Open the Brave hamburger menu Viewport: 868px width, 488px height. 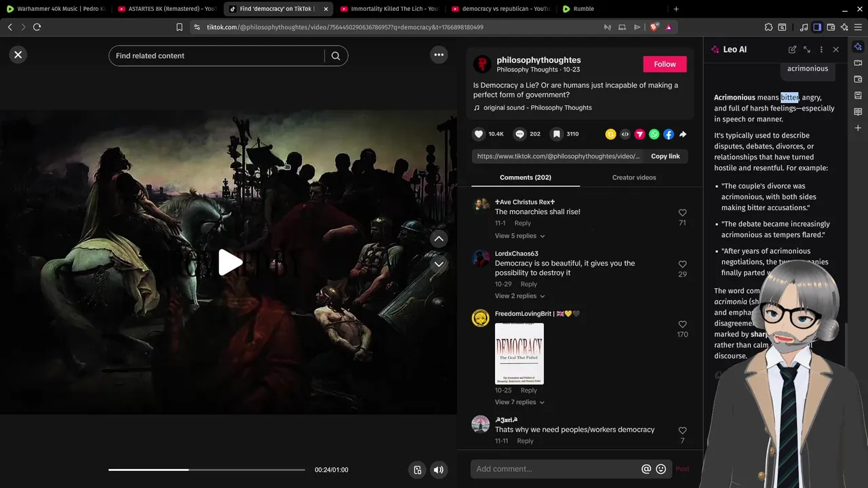coord(858,27)
